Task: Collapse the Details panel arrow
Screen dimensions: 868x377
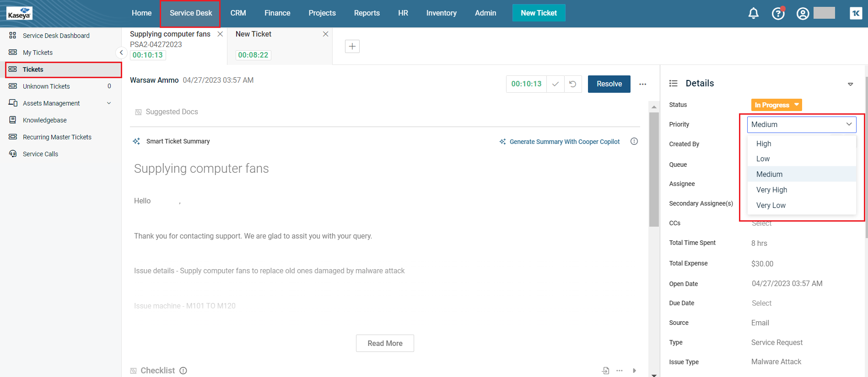Action: click(850, 84)
